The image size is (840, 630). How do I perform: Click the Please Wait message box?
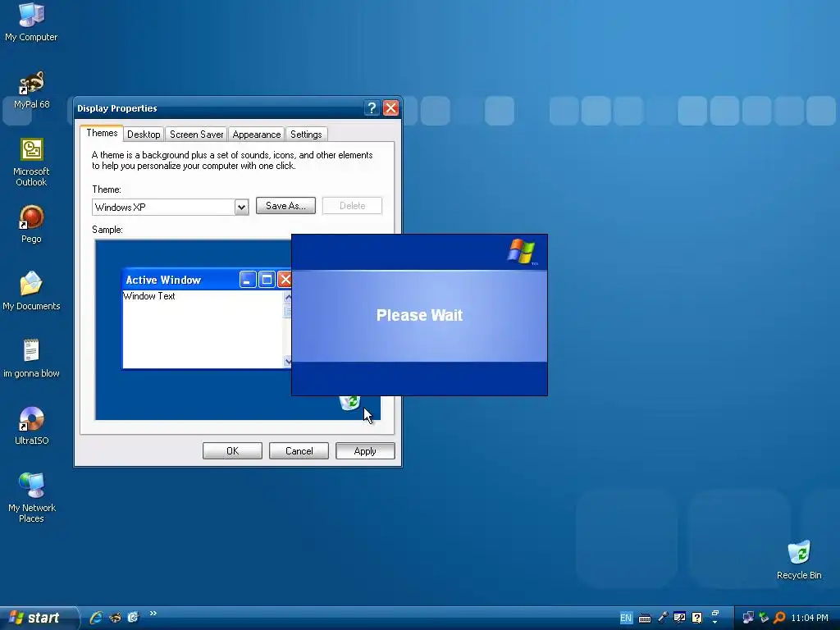(x=419, y=315)
